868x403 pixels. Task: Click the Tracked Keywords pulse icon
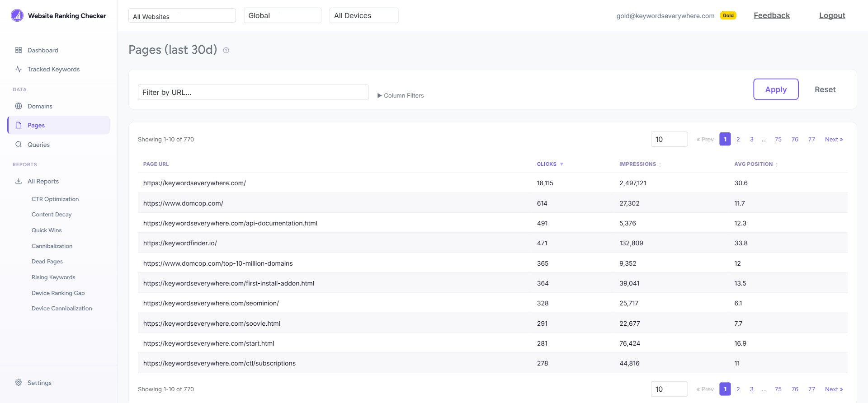point(19,69)
